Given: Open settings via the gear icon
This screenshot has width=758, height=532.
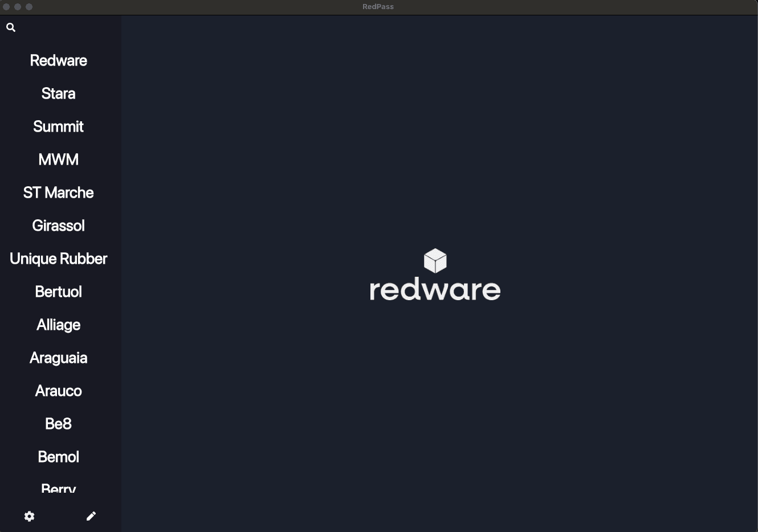Looking at the screenshot, I should [x=30, y=516].
